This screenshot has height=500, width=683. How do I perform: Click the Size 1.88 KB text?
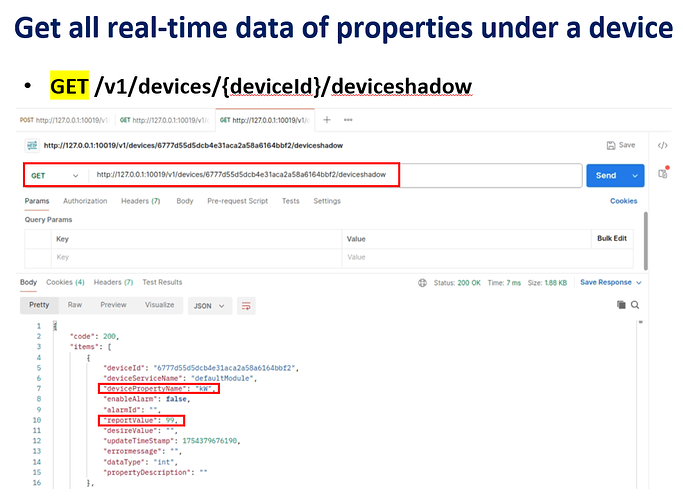[548, 283]
